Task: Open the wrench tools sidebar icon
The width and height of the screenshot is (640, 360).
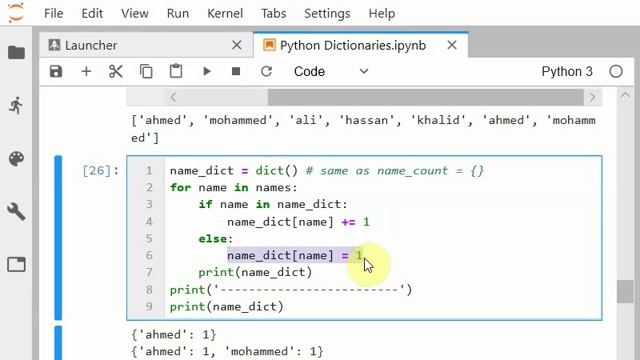Action: point(16,212)
